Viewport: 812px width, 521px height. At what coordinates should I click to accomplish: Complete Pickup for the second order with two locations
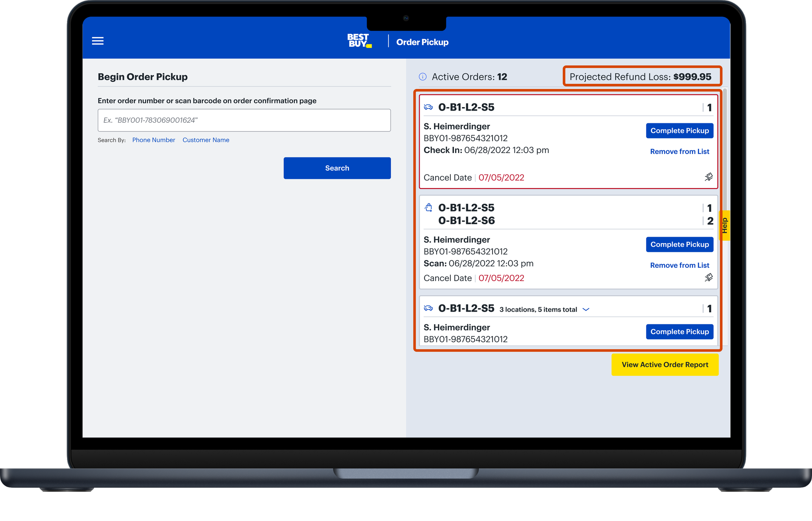[x=679, y=244]
